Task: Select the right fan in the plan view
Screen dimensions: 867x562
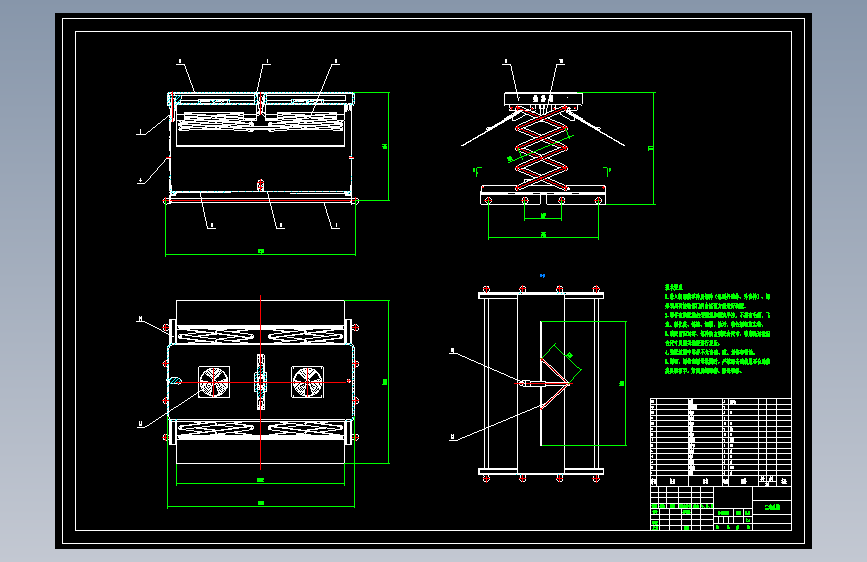Action: (x=307, y=382)
